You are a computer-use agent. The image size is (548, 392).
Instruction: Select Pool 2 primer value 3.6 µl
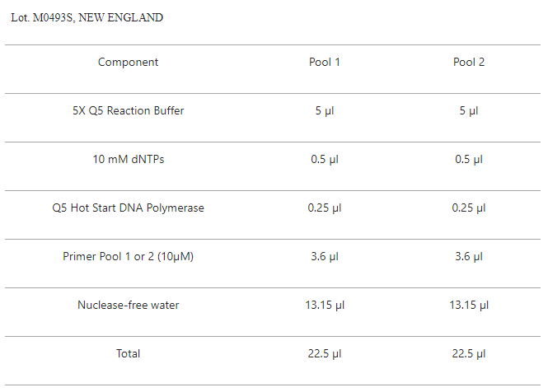[469, 256]
